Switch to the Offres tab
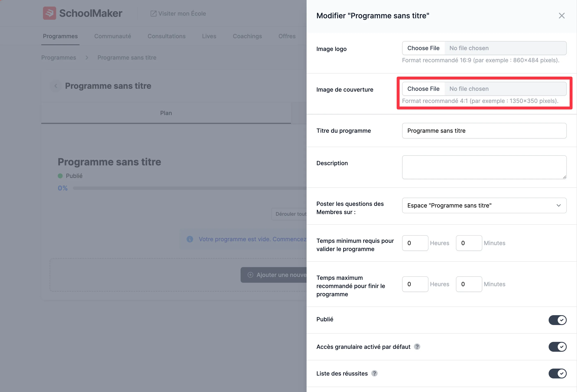The height and width of the screenshot is (392, 577). pyautogui.click(x=287, y=36)
